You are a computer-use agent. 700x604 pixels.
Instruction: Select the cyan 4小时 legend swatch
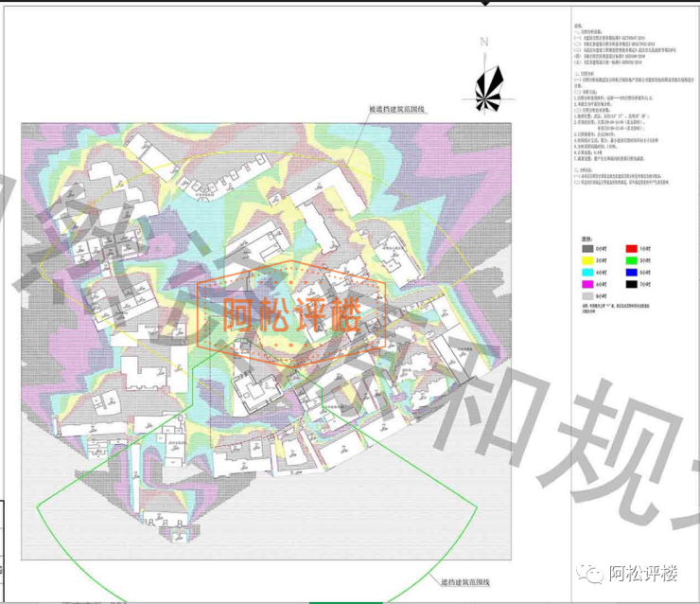click(x=586, y=271)
